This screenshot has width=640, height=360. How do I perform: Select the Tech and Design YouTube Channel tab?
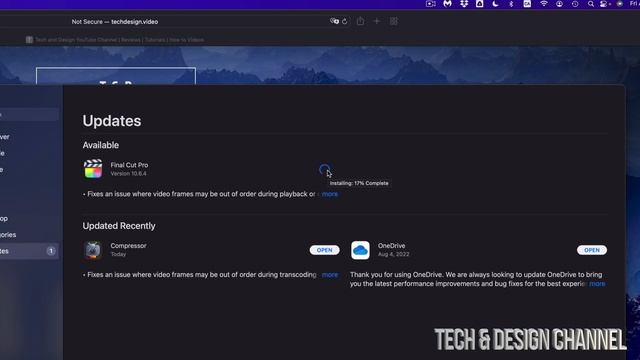coord(115,40)
